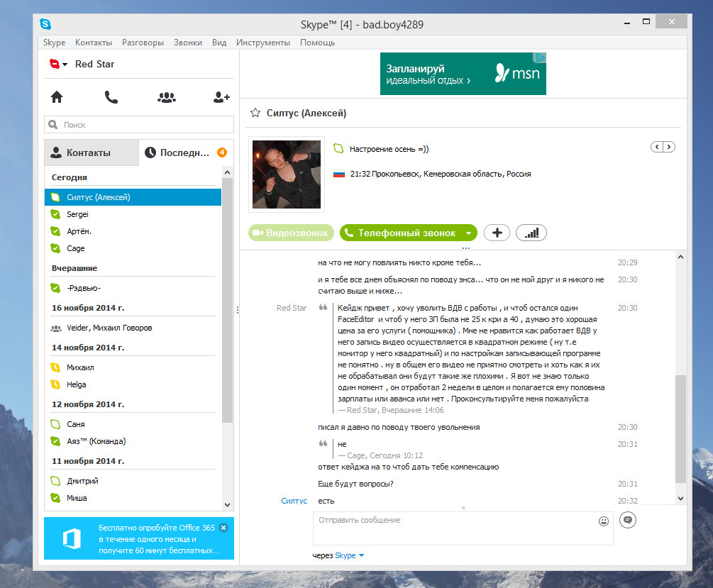Click the Russian flag icon in profile
The height and width of the screenshot is (588, 713).
[x=339, y=174]
